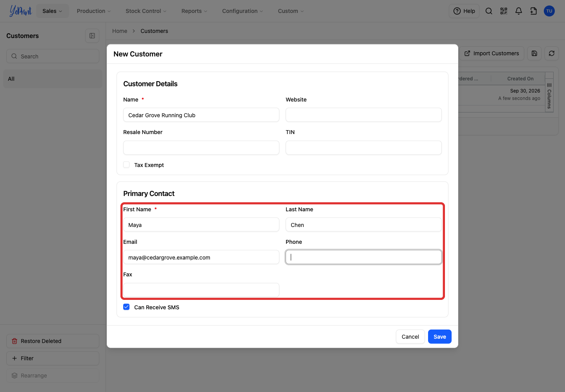Save the new customer
The image size is (565, 392).
[440, 337]
